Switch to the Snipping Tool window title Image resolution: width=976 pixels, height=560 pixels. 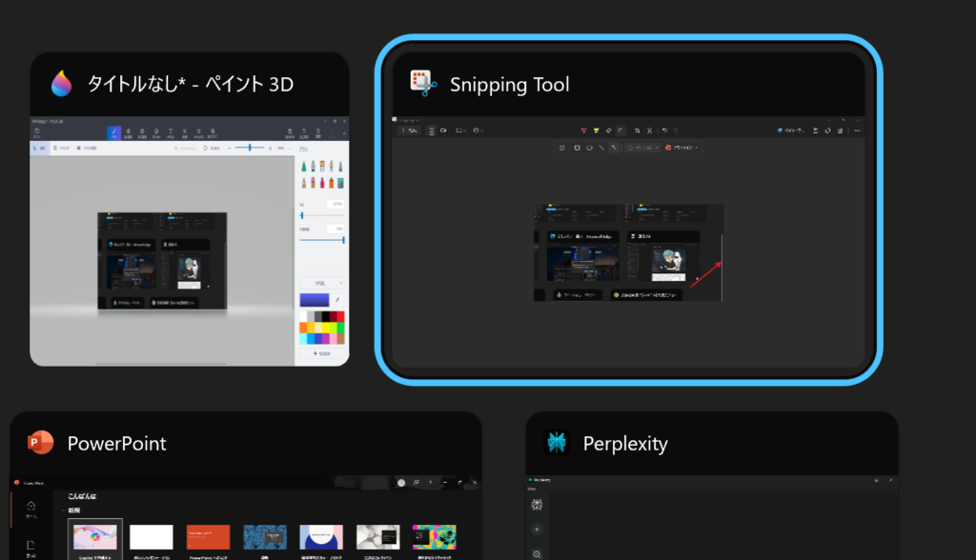click(x=509, y=85)
